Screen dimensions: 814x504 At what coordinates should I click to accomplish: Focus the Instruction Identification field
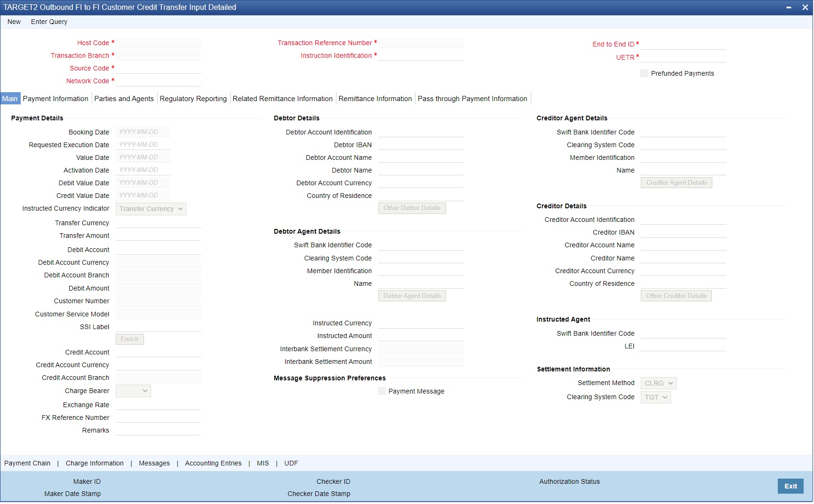pos(421,55)
